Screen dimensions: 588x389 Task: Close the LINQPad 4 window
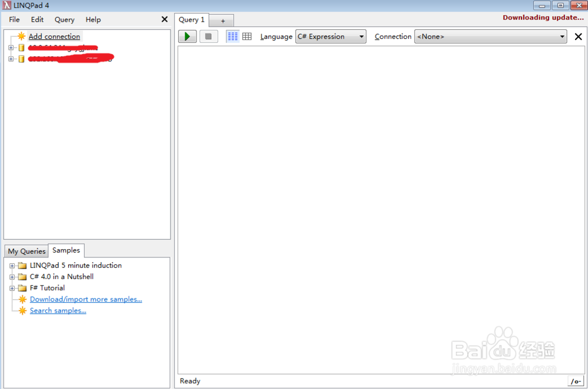(x=579, y=5)
